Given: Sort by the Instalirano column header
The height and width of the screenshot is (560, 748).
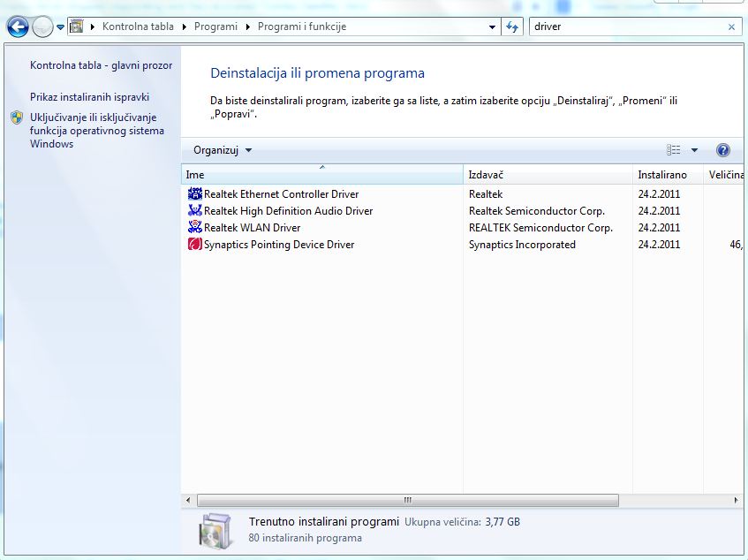Looking at the screenshot, I should point(668,175).
